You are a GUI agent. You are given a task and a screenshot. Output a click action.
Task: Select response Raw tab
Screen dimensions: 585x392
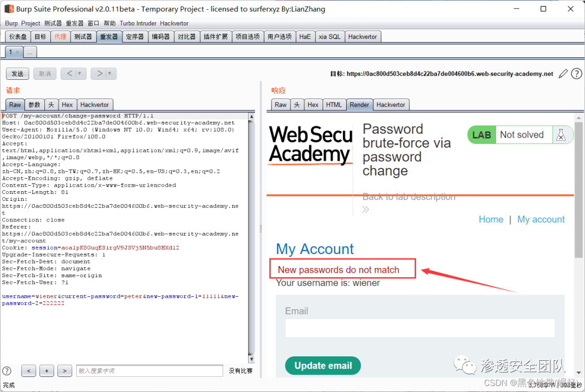click(281, 105)
